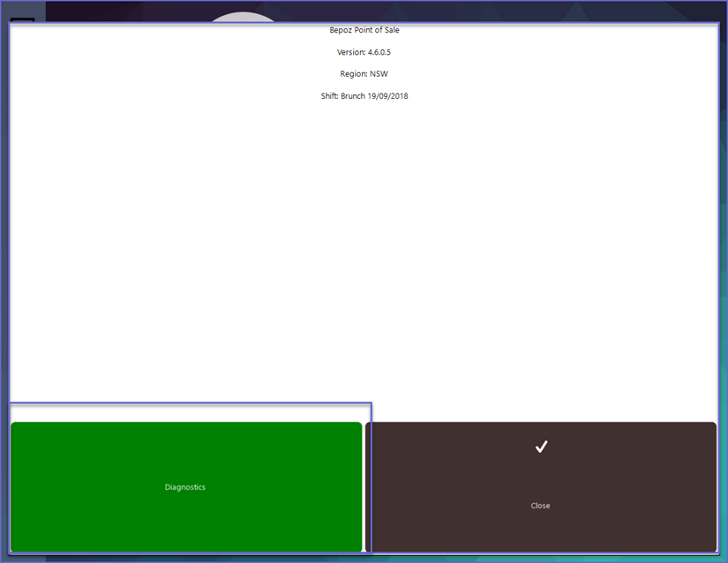Click the word "Bepoz" in the title

point(341,30)
